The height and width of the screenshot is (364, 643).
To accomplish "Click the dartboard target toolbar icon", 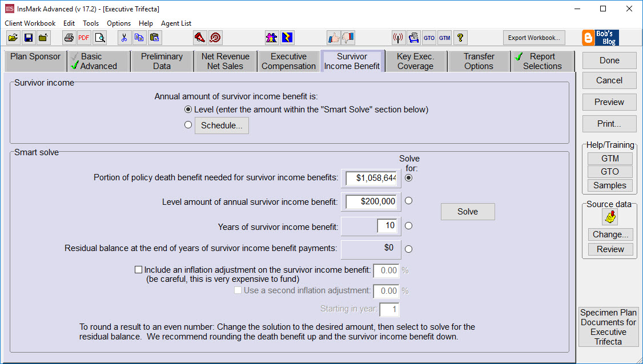I will coord(216,38).
